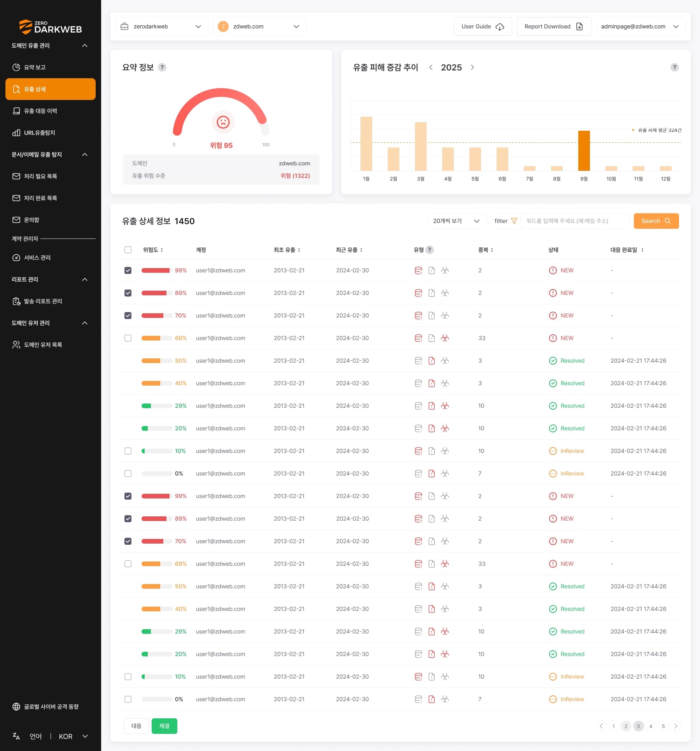This screenshot has width=700, height=751.
Task: Go to page 4 in pagination
Action: point(651,726)
